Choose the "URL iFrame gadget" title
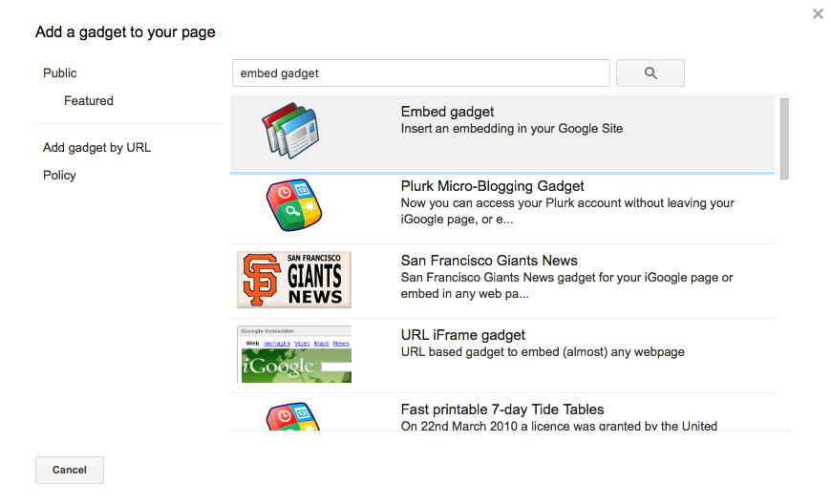Screen dimensions: 831x504 coord(463,335)
